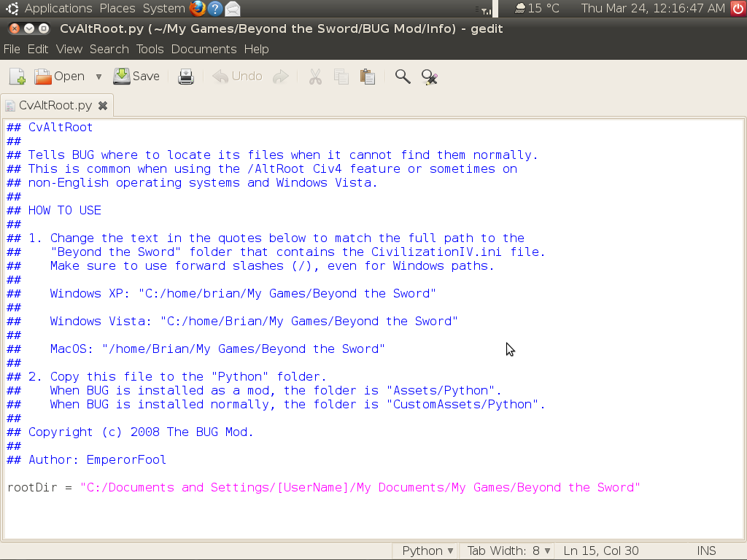Image resolution: width=747 pixels, height=560 pixels.
Task: Click the '## Author: EmperorFool' line
Action: (86, 460)
